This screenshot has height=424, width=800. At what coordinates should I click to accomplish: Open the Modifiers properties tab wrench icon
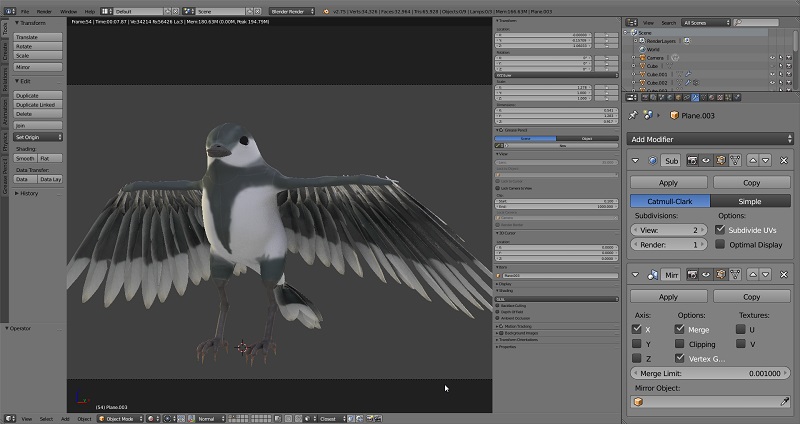tap(695, 97)
